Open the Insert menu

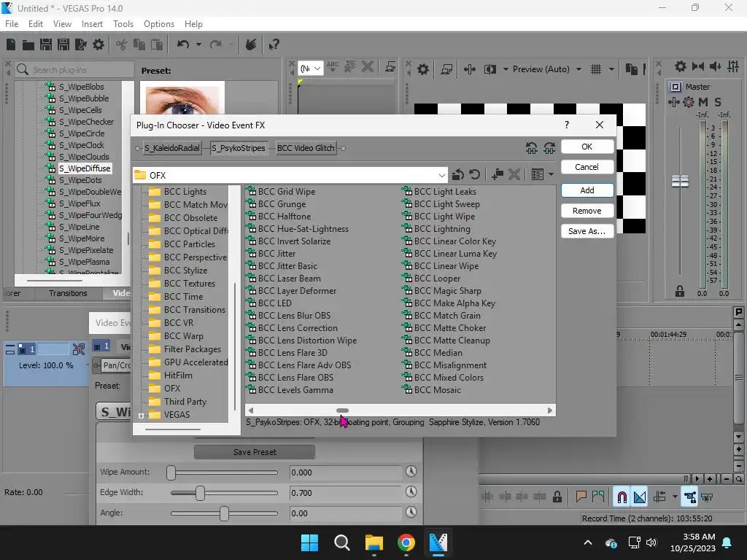[92, 24]
